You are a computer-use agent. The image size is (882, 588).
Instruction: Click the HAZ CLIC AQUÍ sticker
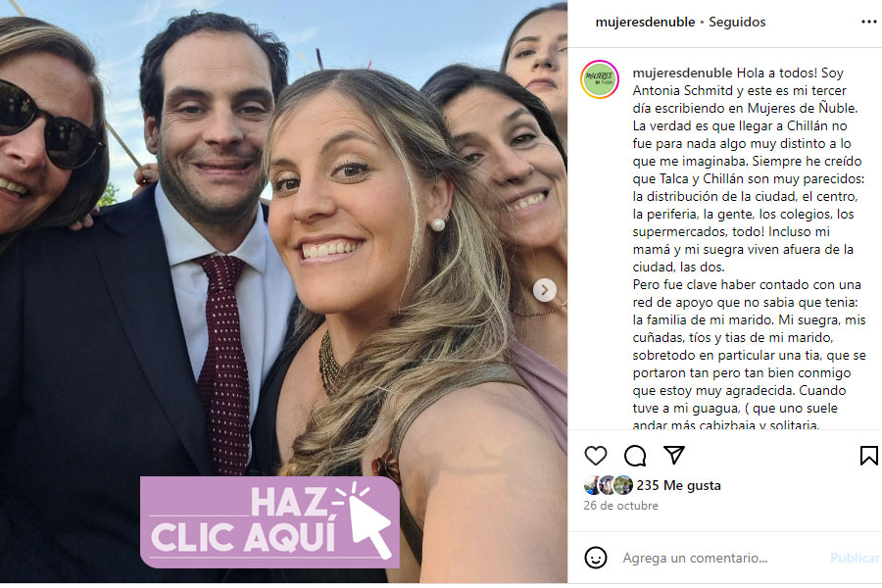click(270, 522)
